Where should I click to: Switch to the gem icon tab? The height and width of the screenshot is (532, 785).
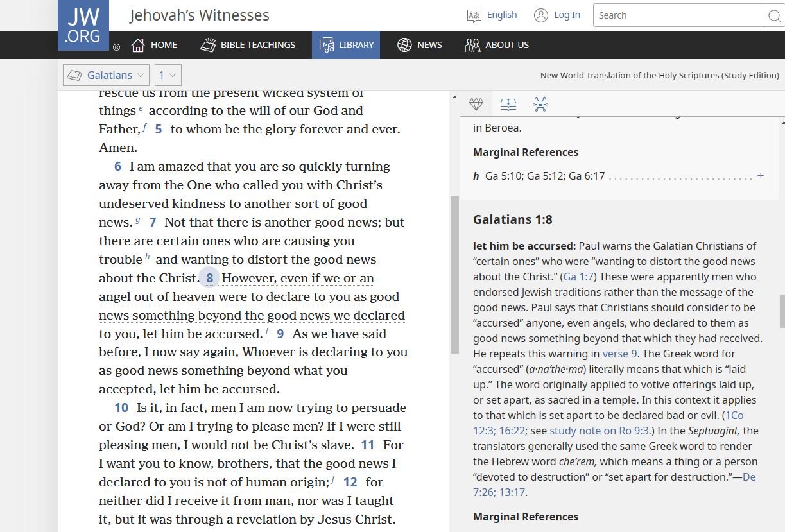click(x=476, y=104)
